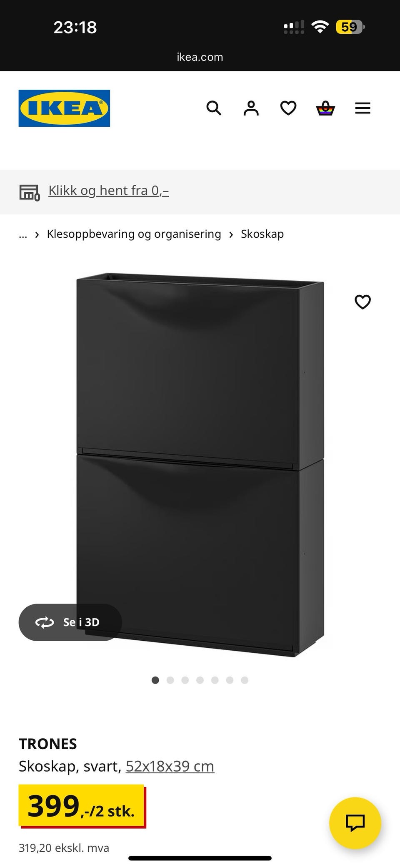Go to Skoskap breadcrumb category
The height and width of the screenshot is (868, 400).
[x=262, y=234]
